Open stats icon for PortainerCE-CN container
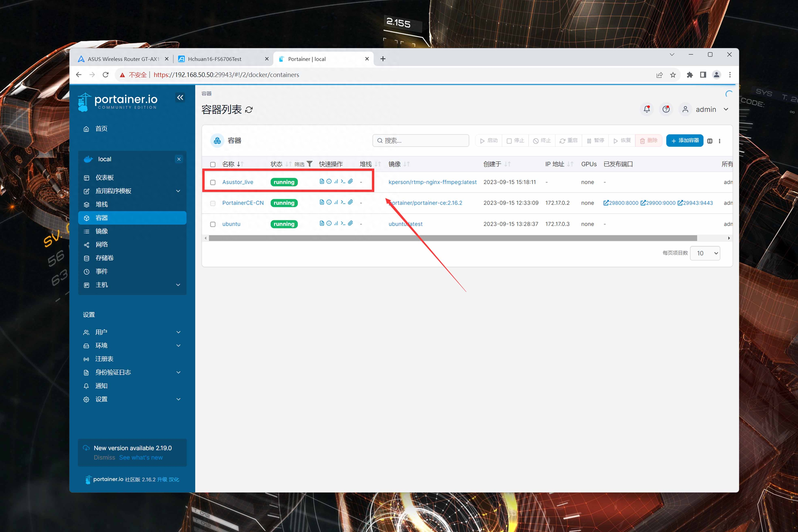 (x=336, y=202)
